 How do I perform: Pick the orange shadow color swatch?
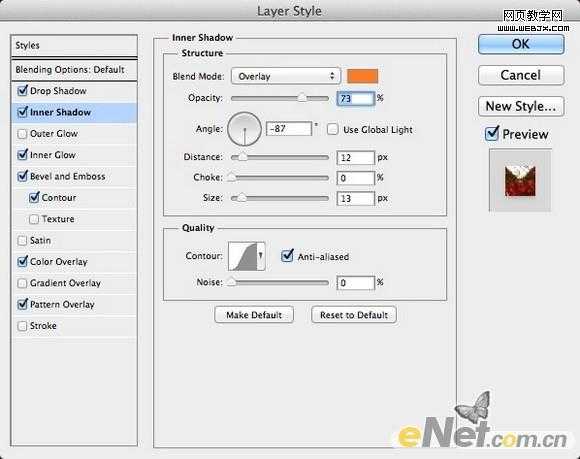362,76
